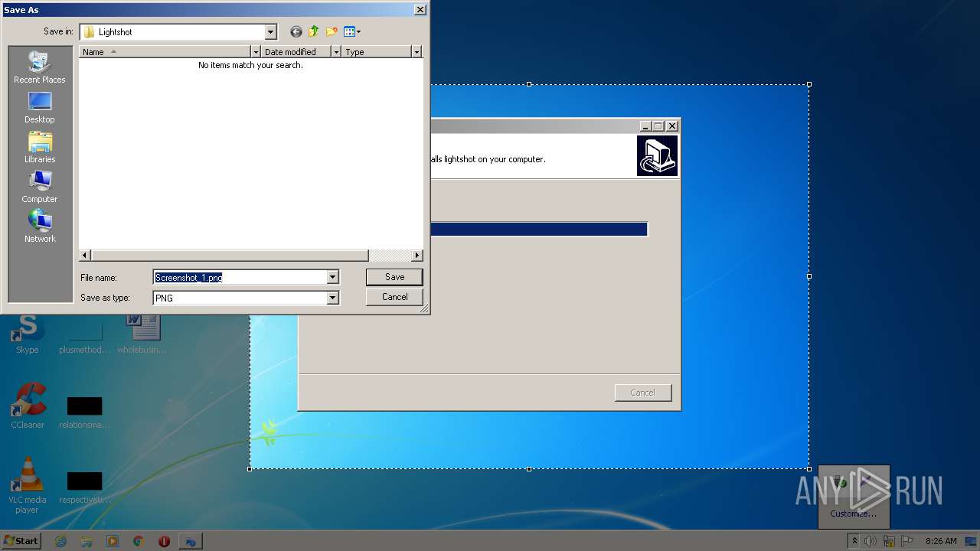Create a new folder in Lightshot

tap(332, 32)
